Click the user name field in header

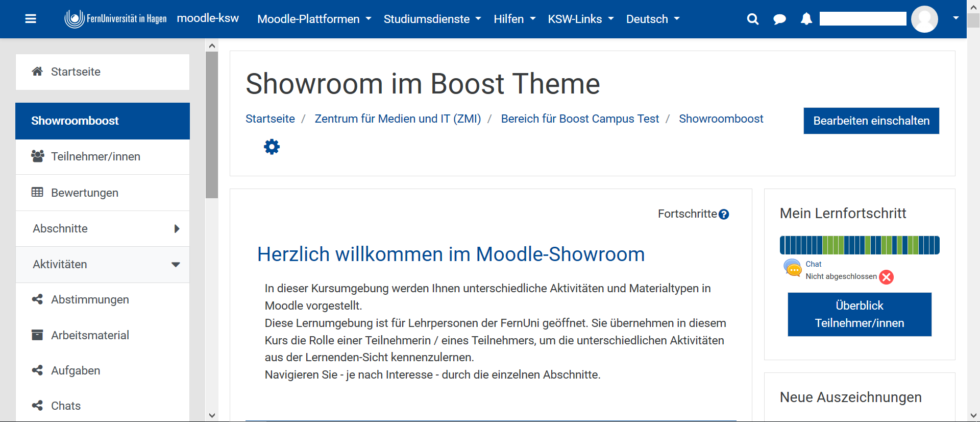click(x=863, y=19)
